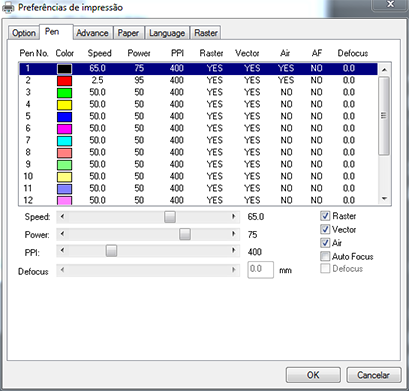Click the 2.5 speed value of pen 2
Viewport: 409px width, 391px height.
coord(97,80)
